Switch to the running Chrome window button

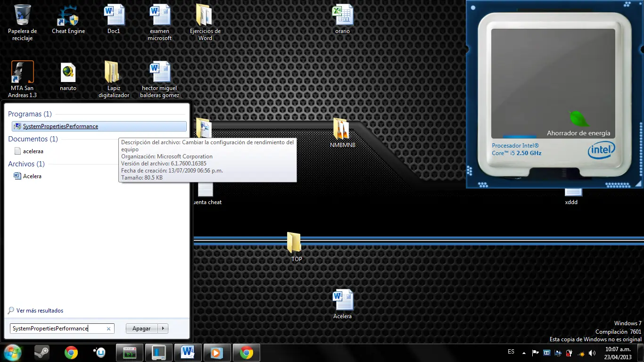[246, 353]
